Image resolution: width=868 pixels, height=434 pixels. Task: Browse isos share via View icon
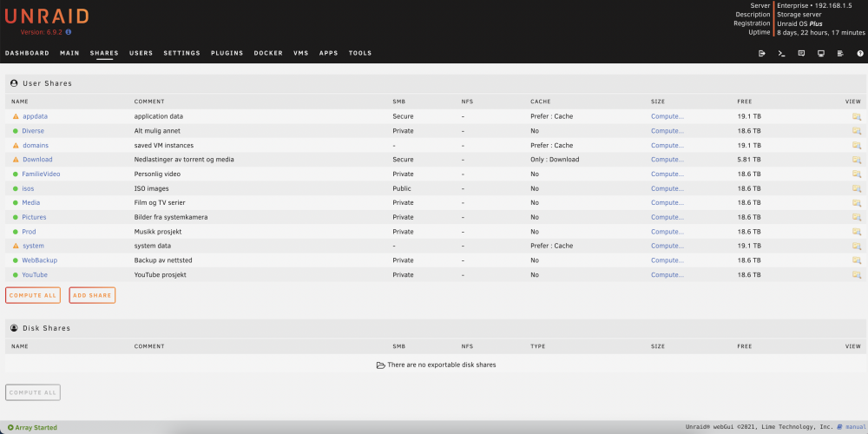pyautogui.click(x=857, y=188)
